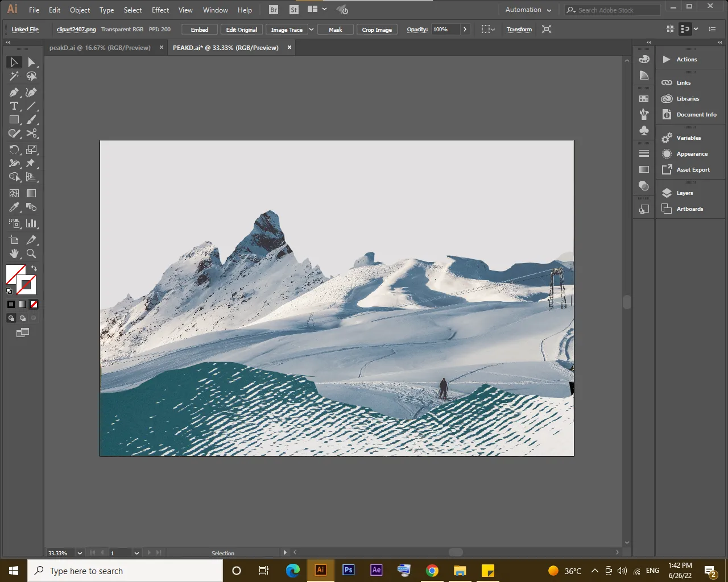Viewport: 728px width, 582px height.
Task: Select the Type tool
Action: pyautogui.click(x=14, y=106)
